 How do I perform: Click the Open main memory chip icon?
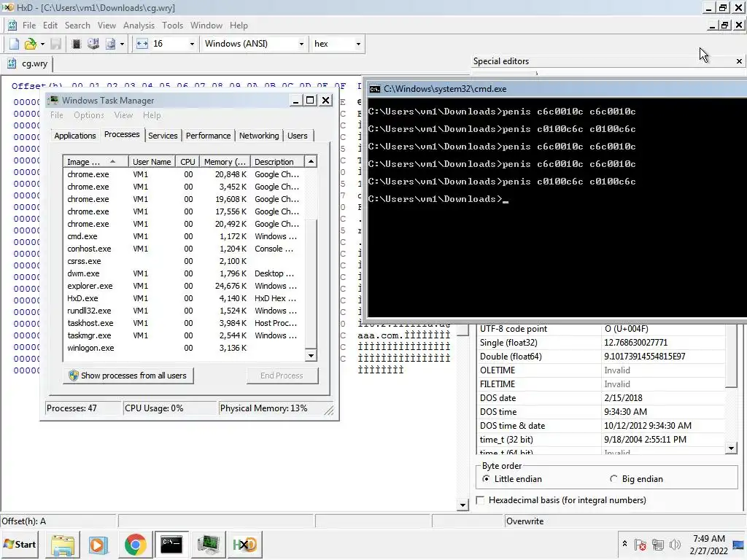click(76, 44)
